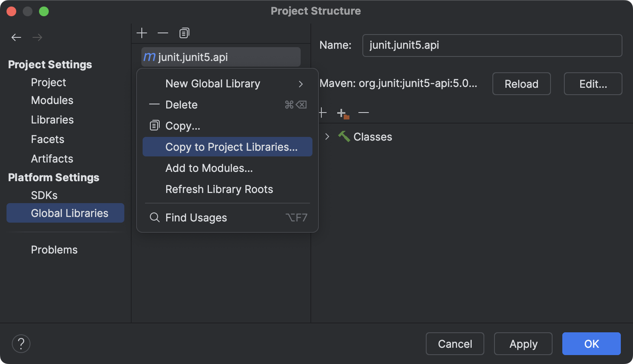Click Add to Modules menu entry
This screenshot has height=364, width=633.
point(209,168)
